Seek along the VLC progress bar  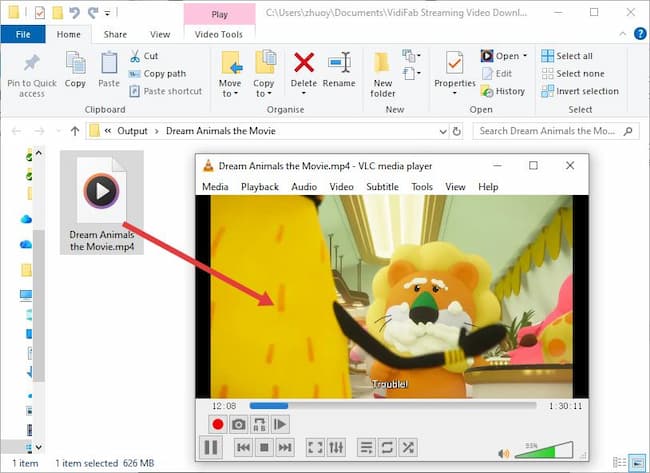pyautogui.click(x=393, y=405)
